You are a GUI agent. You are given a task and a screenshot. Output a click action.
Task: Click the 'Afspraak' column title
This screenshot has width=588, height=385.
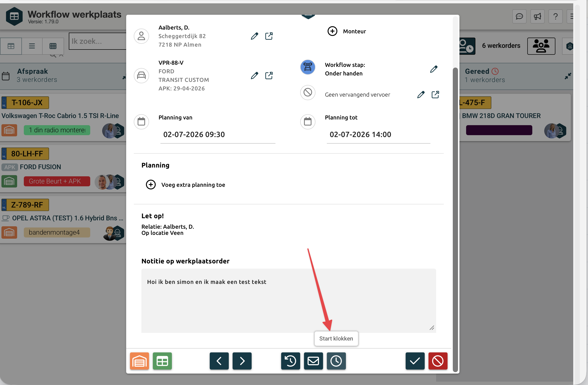pos(32,71)
